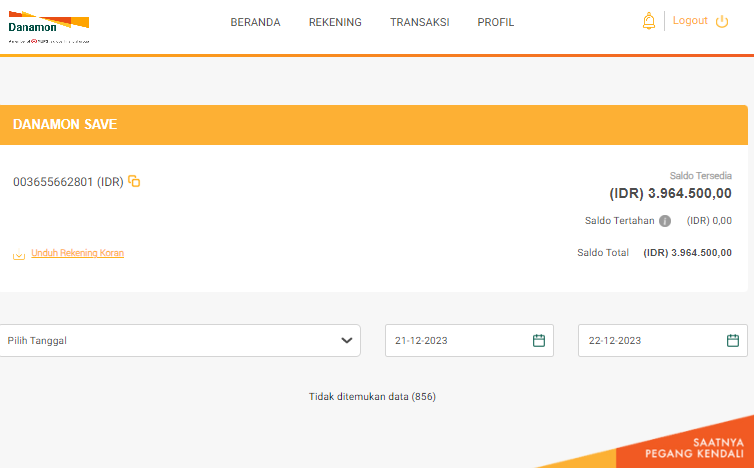Click the Saldo Tertahan info icon
Screen dimensions: 754x468
[665, 221]
